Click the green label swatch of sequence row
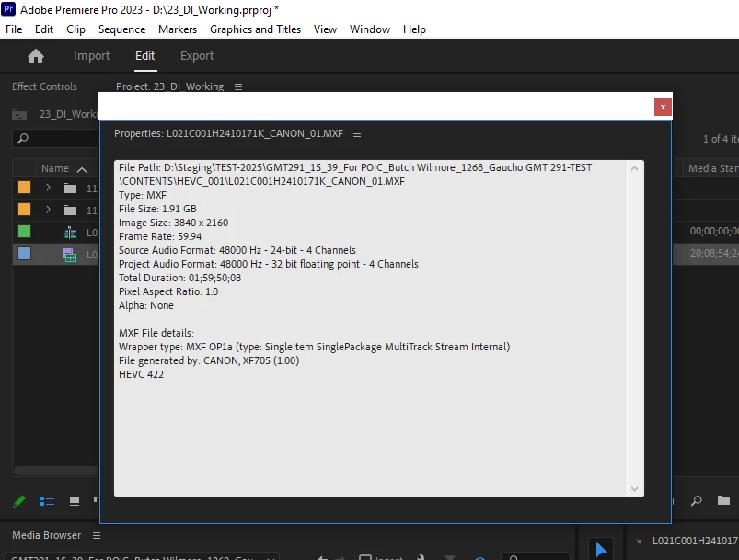Image resolution: width=739 pixels, height=560 pixels. point(24,231)
